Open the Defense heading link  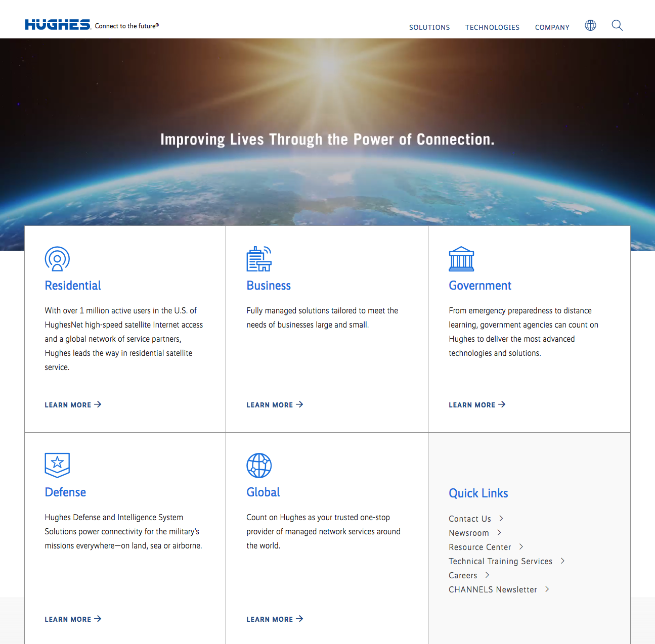(x=65, y=492)
